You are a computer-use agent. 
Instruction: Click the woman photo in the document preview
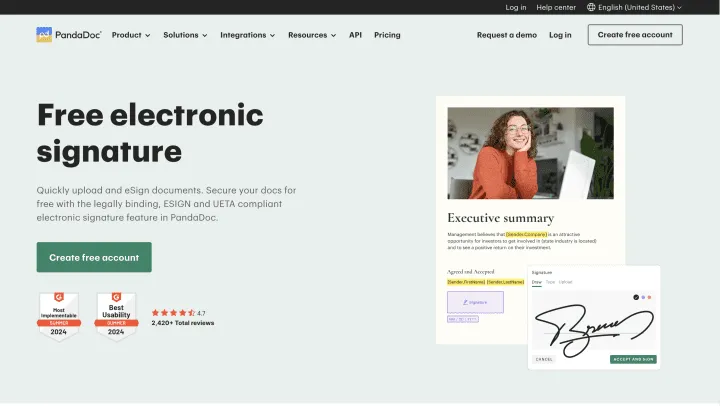530,153
